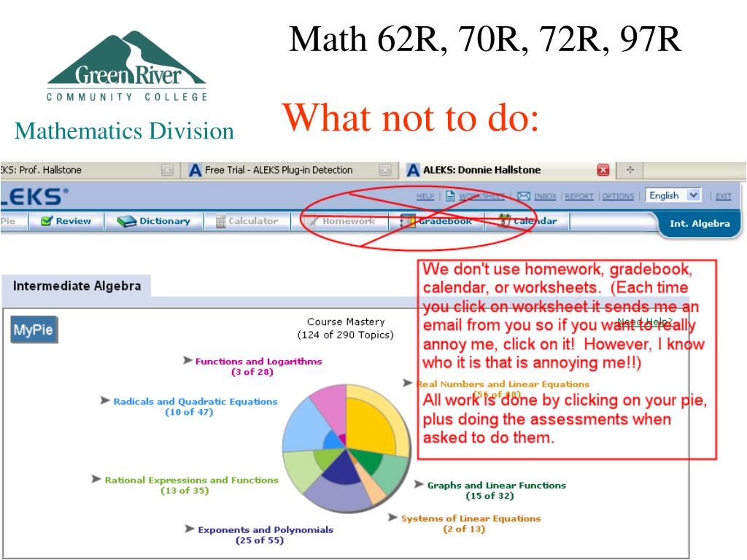Screen dimensions: 747x560
Task: Click the WORKSHEET link
Action: (481, 196)
